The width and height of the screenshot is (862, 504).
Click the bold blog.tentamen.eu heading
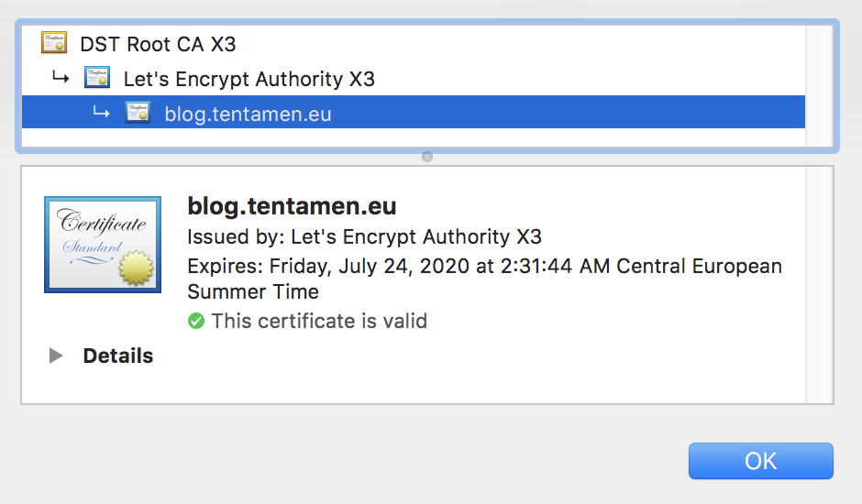[292, 206]
